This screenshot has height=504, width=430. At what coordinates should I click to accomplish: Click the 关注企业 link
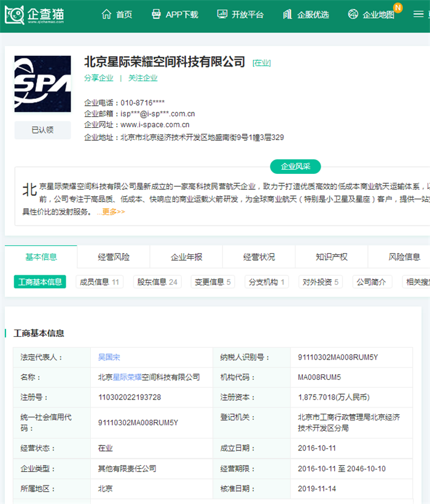(x=143, y=78)
